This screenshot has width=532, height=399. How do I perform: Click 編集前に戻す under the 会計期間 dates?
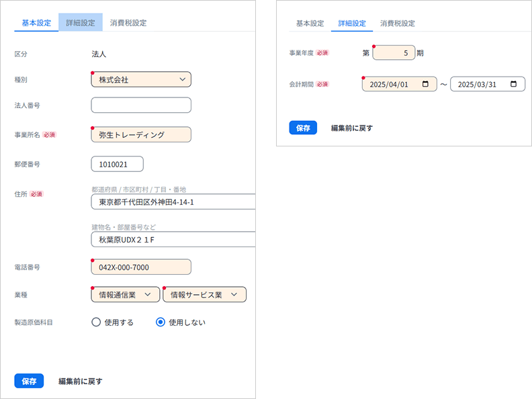point(351,128)
